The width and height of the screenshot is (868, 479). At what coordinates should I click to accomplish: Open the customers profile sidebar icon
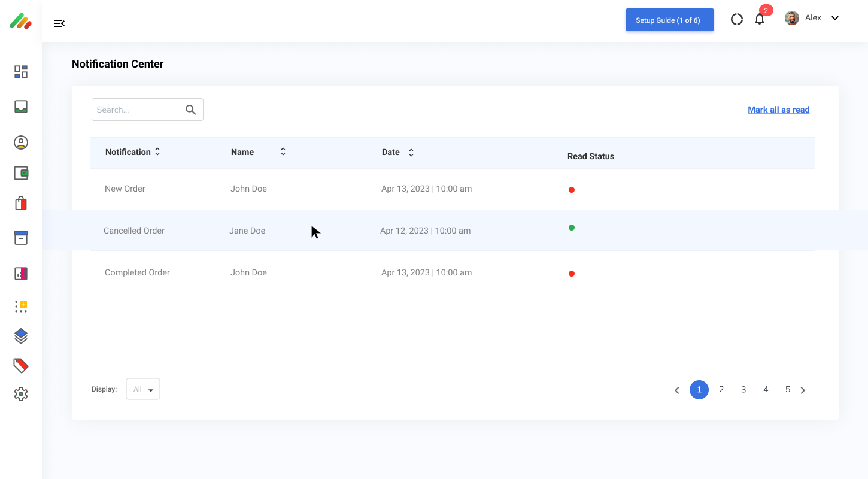pos(21,143)
